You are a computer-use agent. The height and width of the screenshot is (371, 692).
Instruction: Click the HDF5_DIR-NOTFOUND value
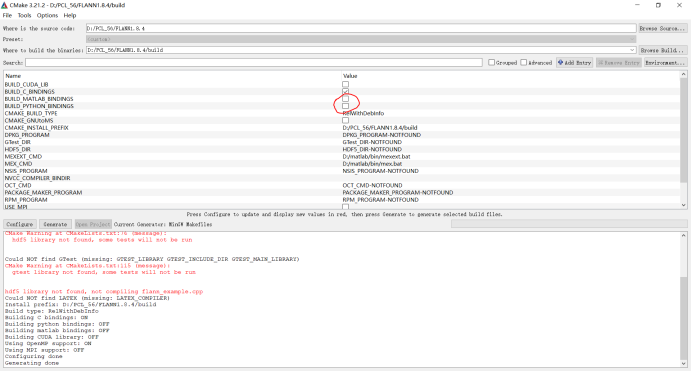(x=372, y=150)
